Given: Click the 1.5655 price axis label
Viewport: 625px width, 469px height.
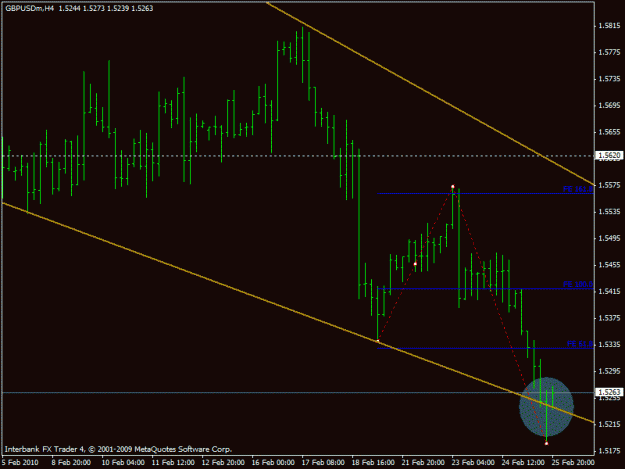Looking at the screenshot, I should tap(609, 132).
